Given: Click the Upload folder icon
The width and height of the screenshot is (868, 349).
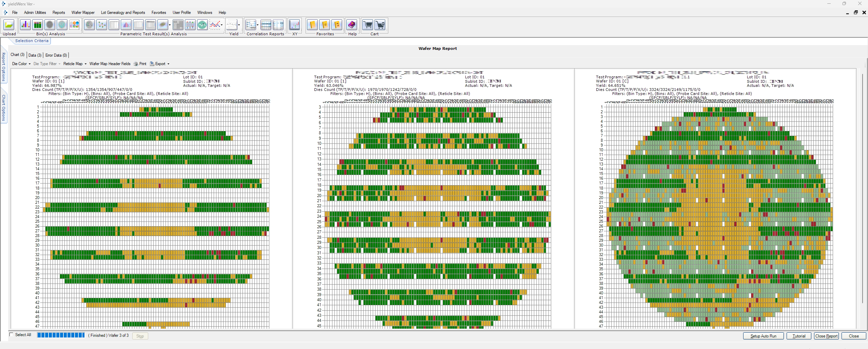Looking at the screenshot, I should point(9,25).
